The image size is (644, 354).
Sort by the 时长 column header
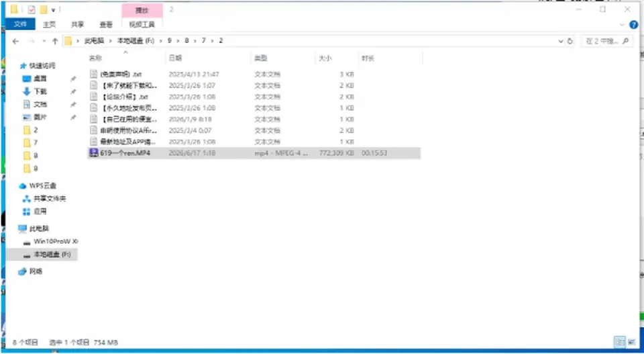pyautogui.click(x=368, y=58)
